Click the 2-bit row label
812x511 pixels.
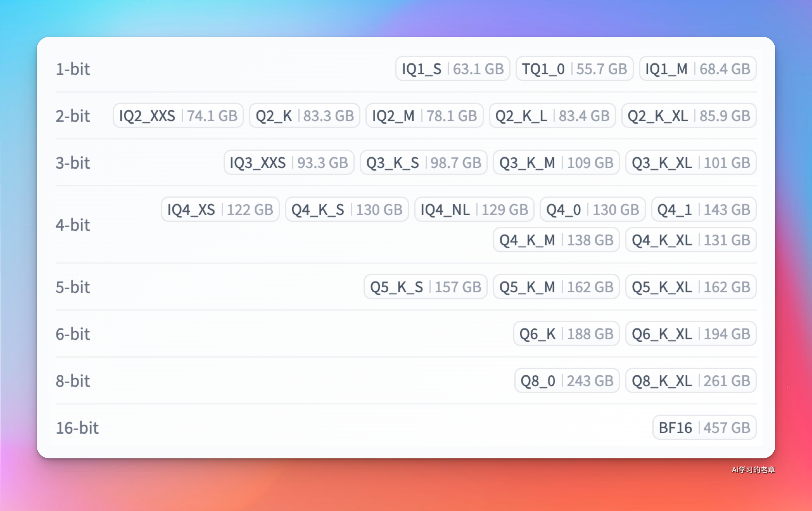[73, 116]
